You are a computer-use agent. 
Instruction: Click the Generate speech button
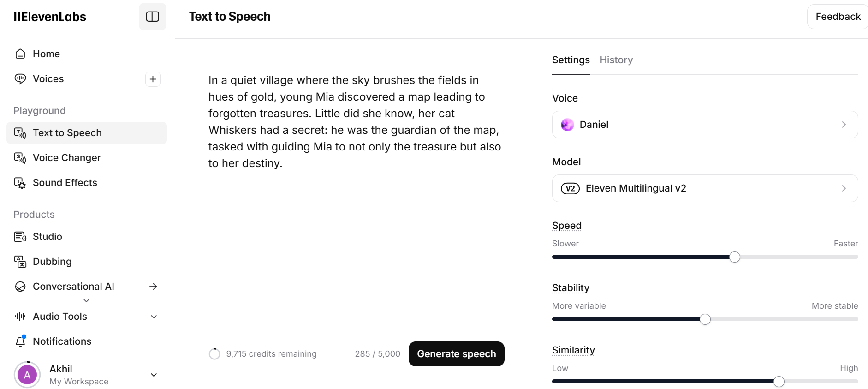tap(457, 354)
